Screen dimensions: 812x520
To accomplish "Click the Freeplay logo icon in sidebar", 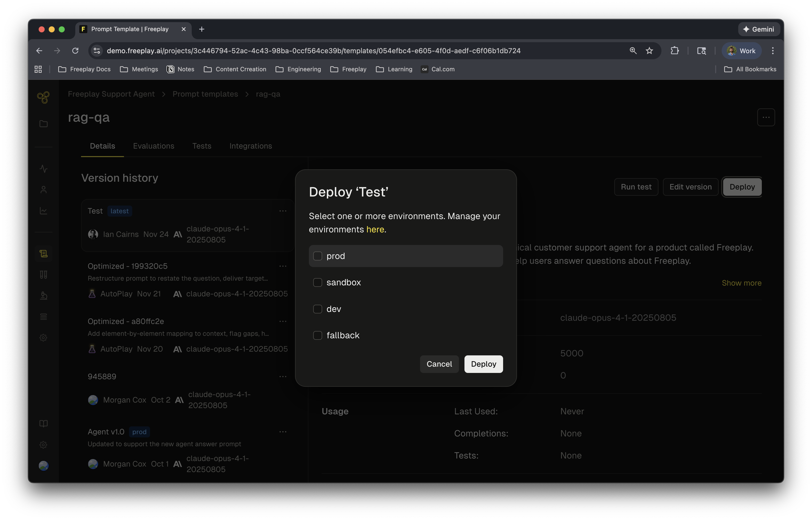I will [43, 98].
